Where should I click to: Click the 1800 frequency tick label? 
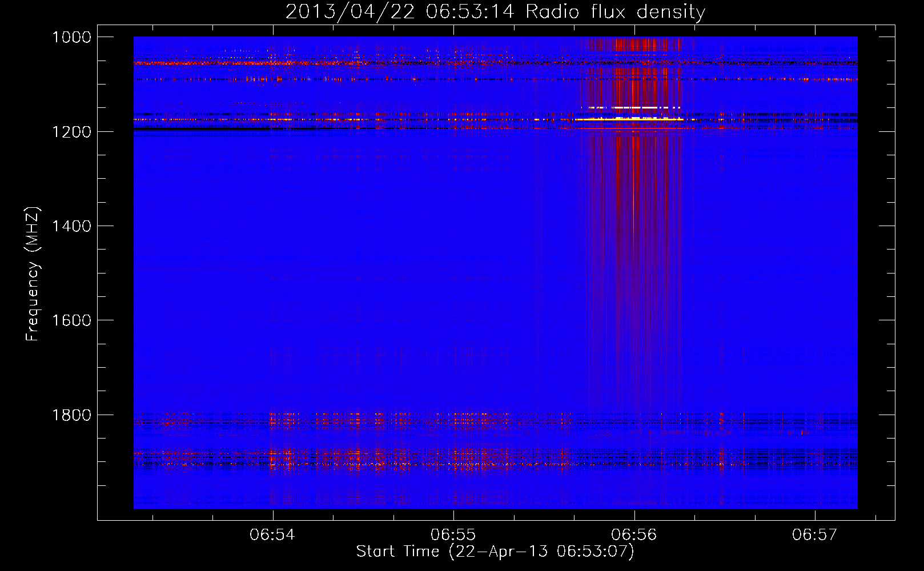tap(71, 415)
